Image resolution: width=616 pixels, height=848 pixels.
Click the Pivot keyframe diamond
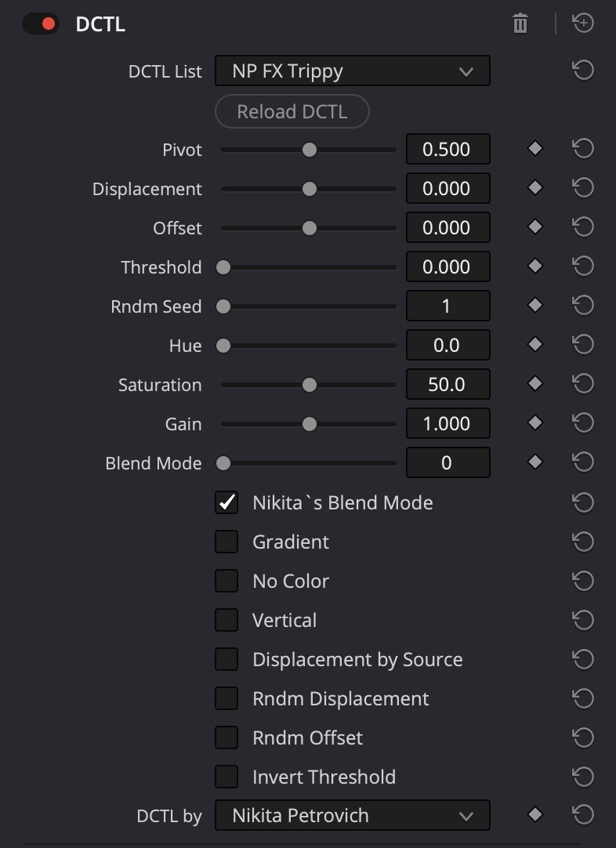[x=535, y=149]
